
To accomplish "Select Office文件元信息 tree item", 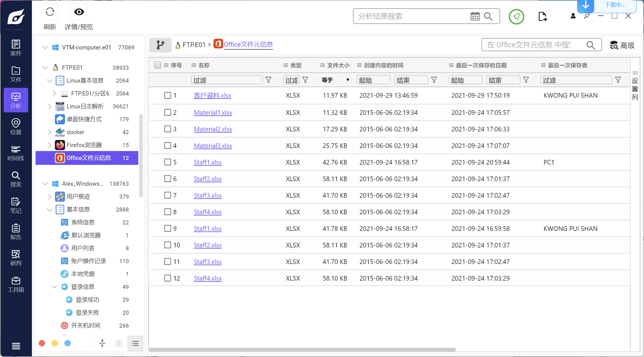I will (x=87, y=158).
